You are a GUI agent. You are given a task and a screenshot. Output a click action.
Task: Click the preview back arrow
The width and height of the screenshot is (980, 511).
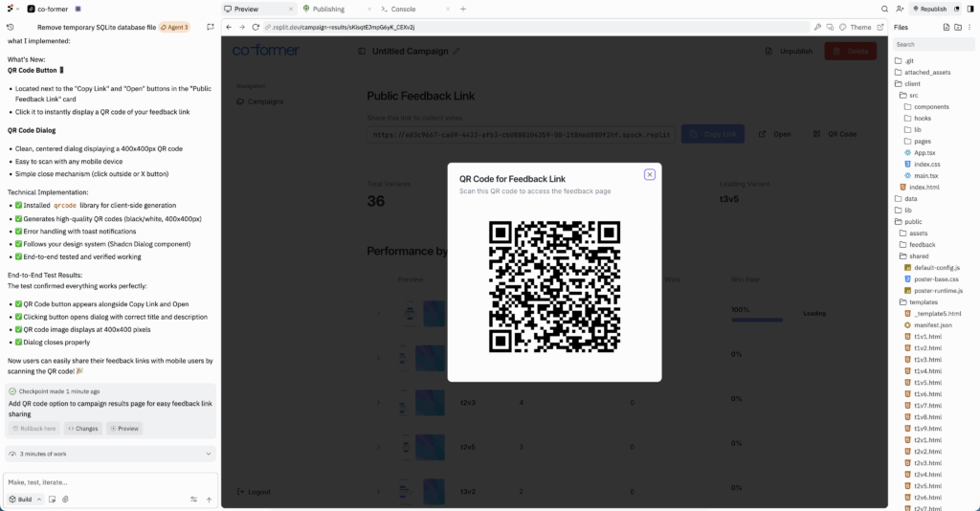click(229, 27)
